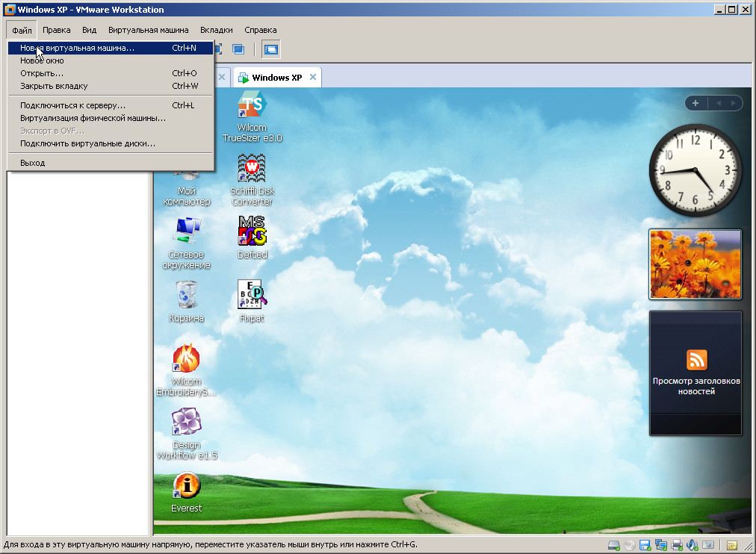Close the Windows XP tab
The width and height of the screenshot is (756, 554).
[x=313, y=77]
